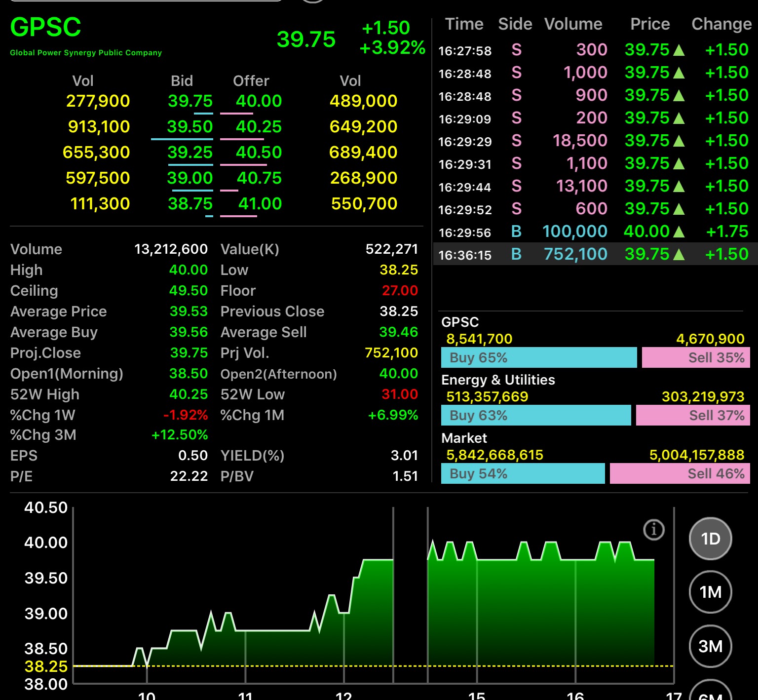Select the best offer price 40.00

pyautogui.click(x=258, y=101)
